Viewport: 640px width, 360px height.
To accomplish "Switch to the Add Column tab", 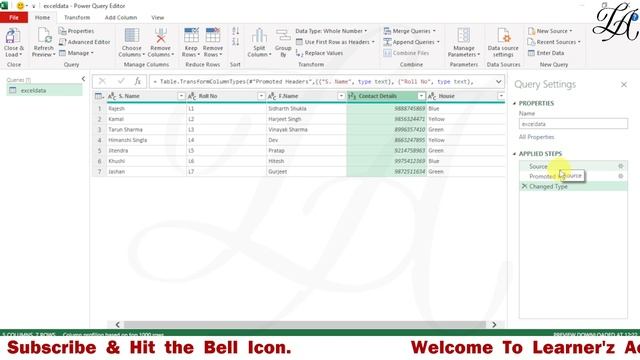I will click(x=121, y=18).
